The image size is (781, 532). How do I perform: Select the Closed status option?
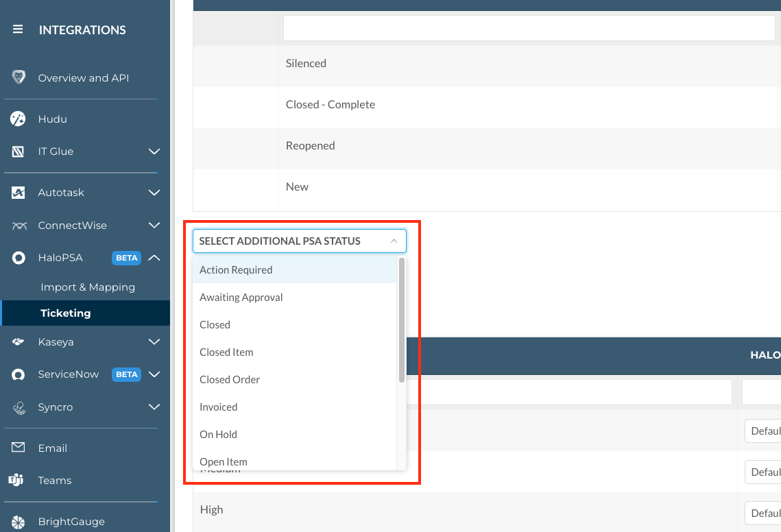(294, 324)
